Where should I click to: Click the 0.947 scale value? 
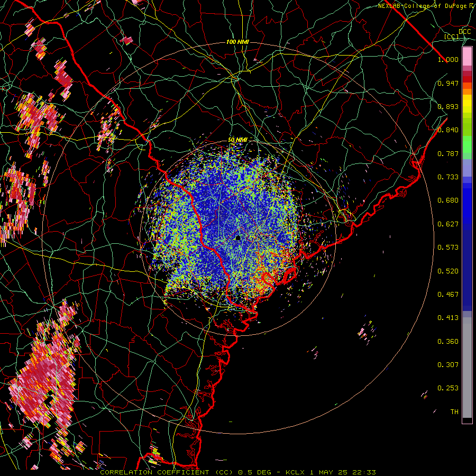448,83
